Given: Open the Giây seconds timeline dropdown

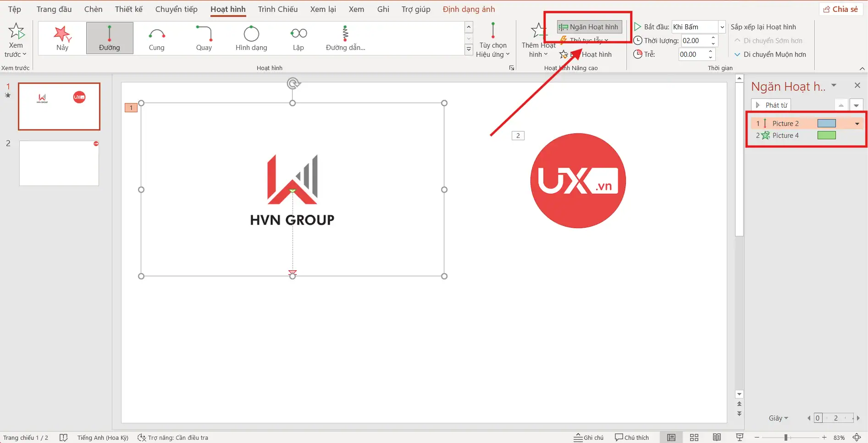Looking at the screenshot, I should [778, 418].
